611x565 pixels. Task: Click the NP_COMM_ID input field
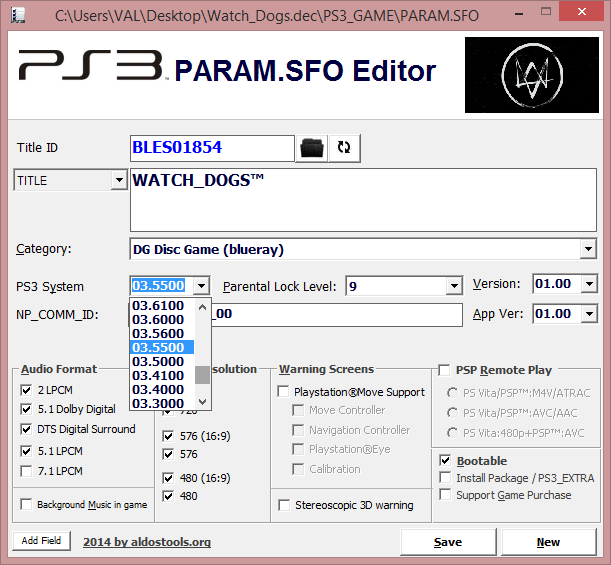coord(296,314)
